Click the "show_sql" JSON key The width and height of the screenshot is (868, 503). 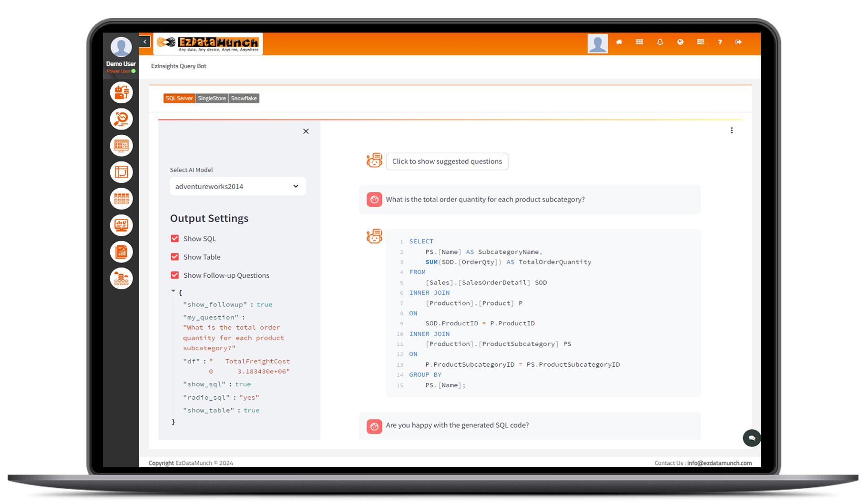pyautogui.click(x=204, y=384)
